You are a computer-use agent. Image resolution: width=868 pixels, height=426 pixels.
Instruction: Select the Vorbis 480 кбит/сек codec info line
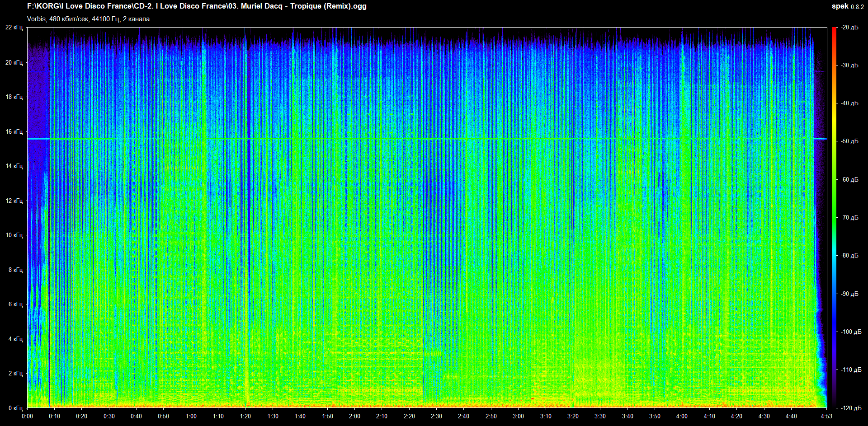88,19
